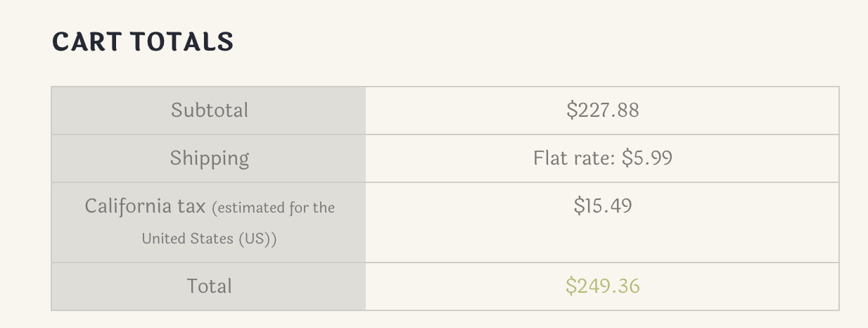Select the Shipping label cell
868x328 pixels.
click(x=209, y=158)
